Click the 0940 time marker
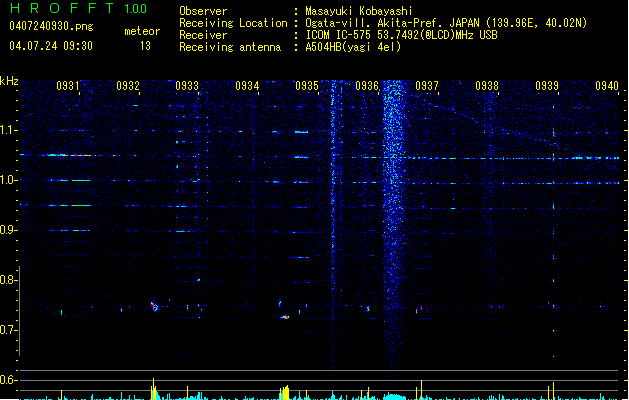 607,86
